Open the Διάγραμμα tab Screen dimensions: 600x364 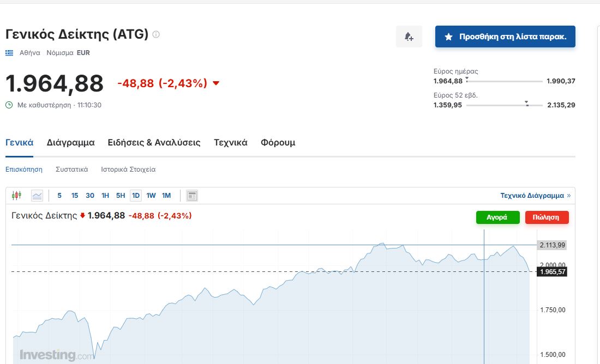(x=71, y=143)
